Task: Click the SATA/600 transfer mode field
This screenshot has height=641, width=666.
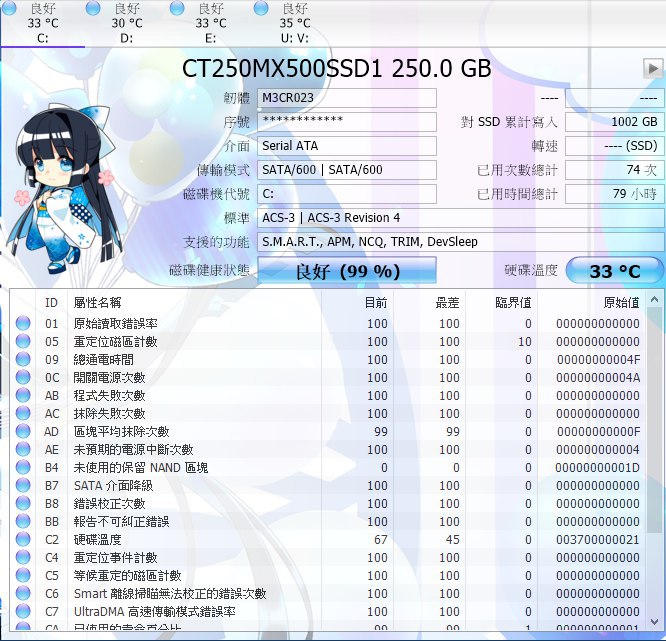Action: [x=347, y=170]
